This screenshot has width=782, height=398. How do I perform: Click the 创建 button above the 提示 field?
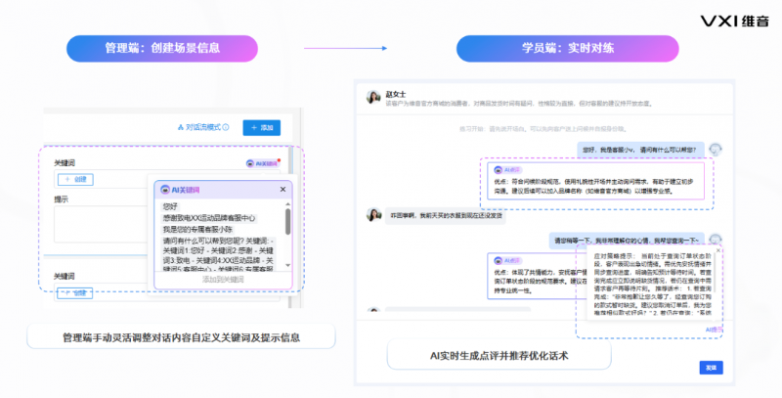click(76, 179)
